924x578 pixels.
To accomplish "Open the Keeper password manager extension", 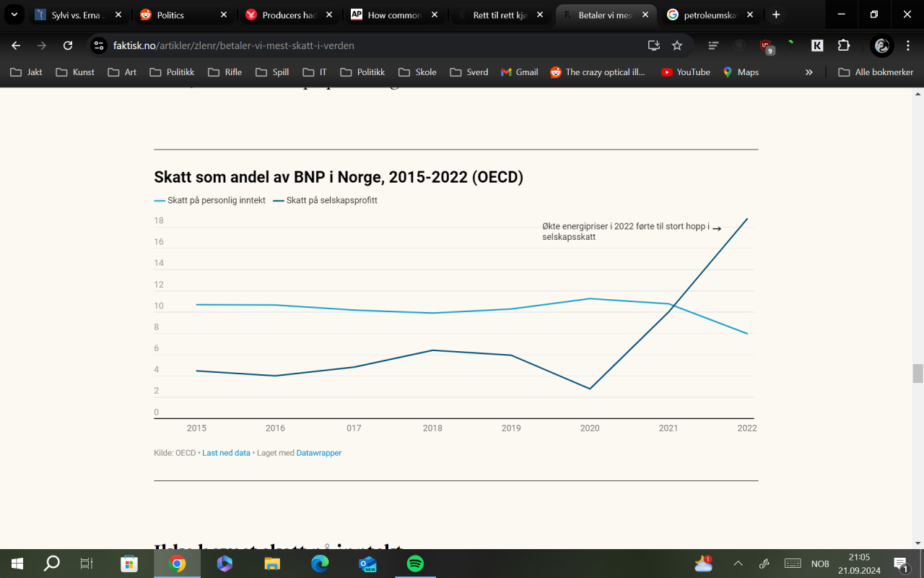I will (816, 45).
